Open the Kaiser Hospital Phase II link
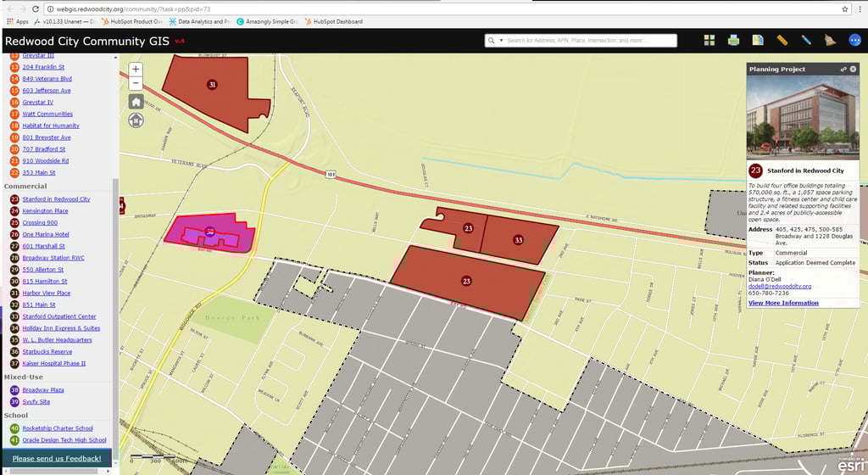Viewport: 868px width, 475px height. pos(53,364)
